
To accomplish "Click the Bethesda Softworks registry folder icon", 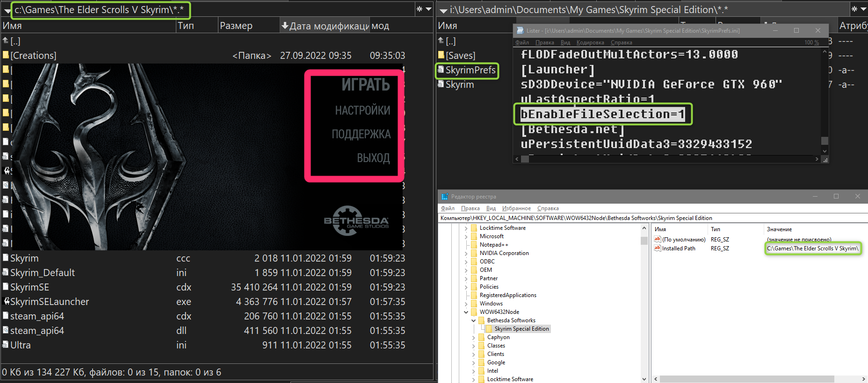I will 482,320.
